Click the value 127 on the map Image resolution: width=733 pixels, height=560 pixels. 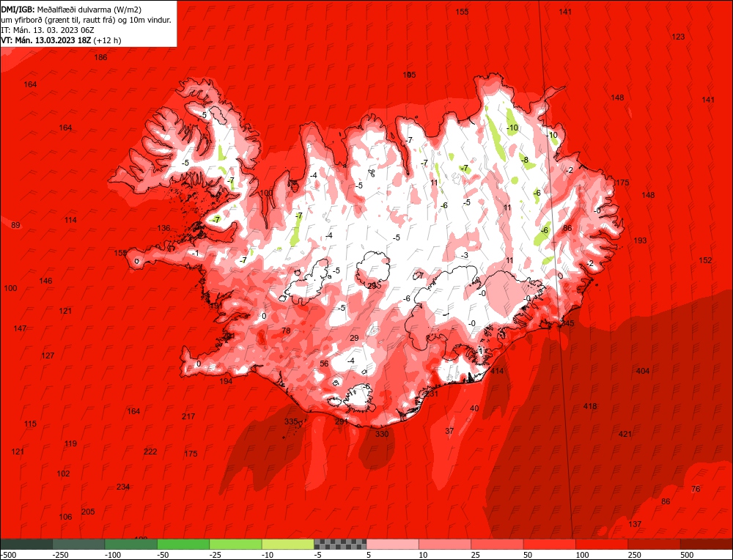(x=48, y=355)
